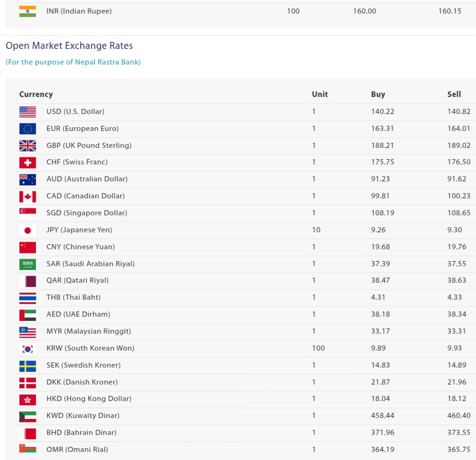The width and height of the screenshot is (476, 460).
Task: Click the European Union flag icon
Action: tap(27, 129)
